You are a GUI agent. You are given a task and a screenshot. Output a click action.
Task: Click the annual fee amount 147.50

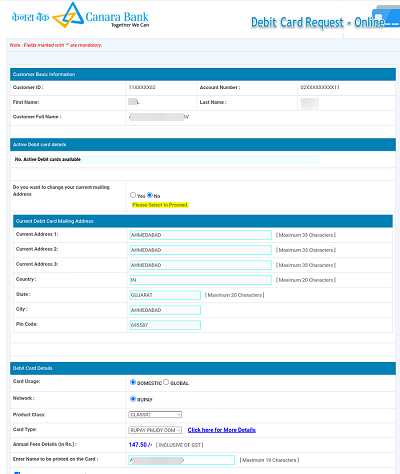pyautogui.click(x=140, y=445)
